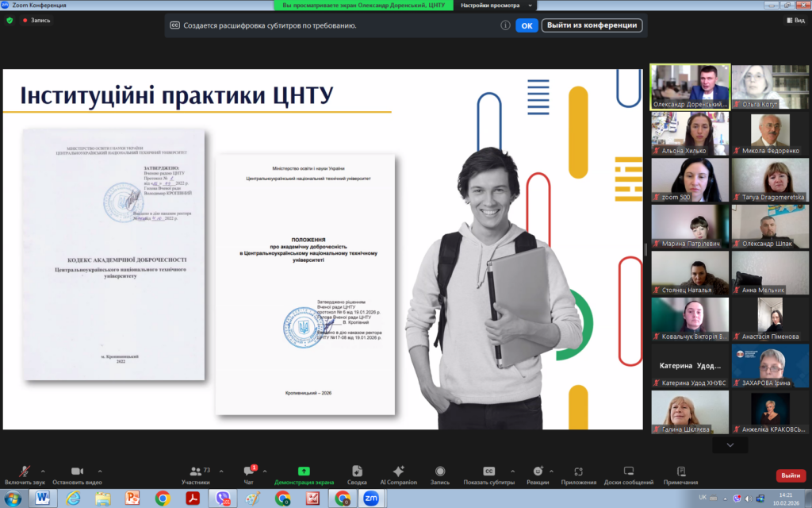Expand audio options arrow next to microphone
This screenshot has width=812, height=508.
click(x=43, y=470)
